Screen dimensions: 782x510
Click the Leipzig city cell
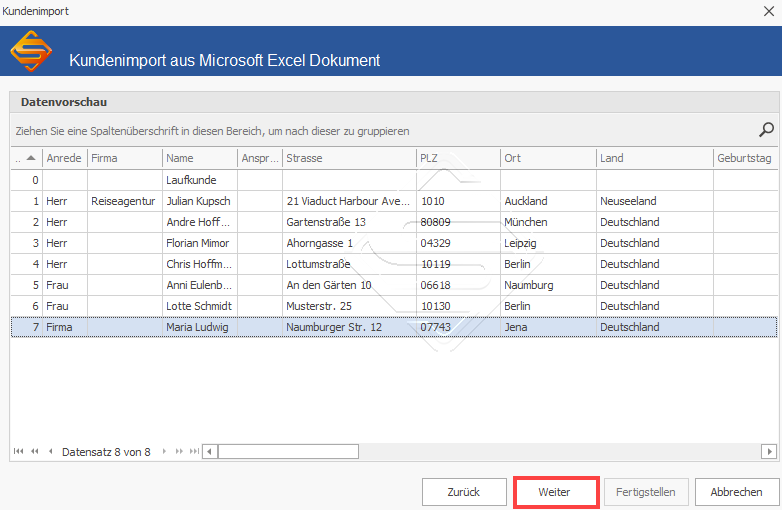[x=548, y=243]
